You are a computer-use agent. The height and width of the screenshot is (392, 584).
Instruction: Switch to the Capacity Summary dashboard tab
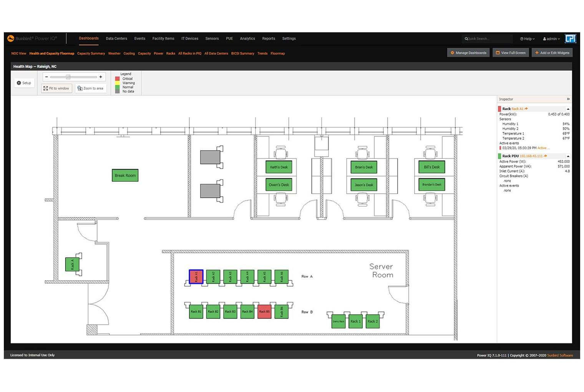pos(91,53)
